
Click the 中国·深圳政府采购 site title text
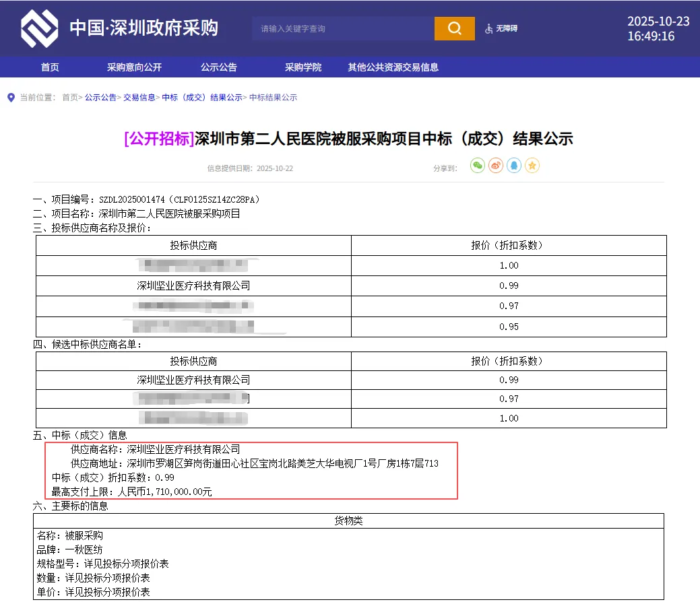(x=144, y=28)
